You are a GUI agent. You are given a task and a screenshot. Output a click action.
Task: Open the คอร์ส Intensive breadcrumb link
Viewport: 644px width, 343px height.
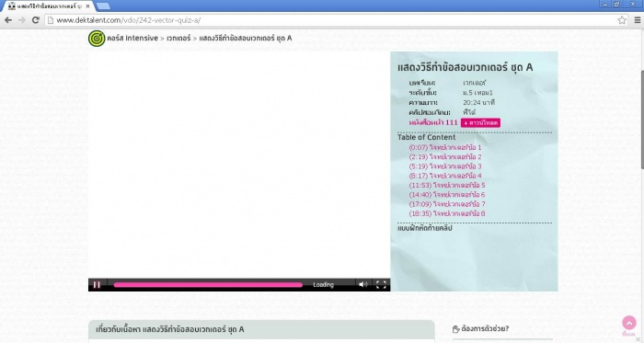(x=132, y=38)
